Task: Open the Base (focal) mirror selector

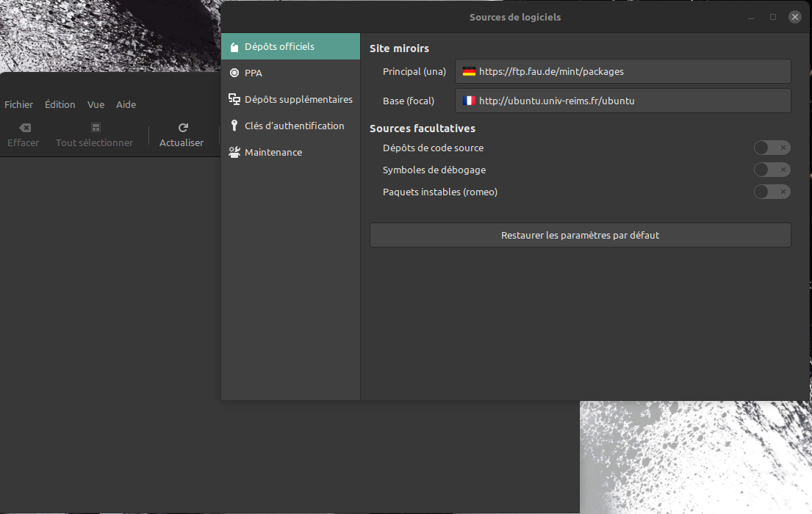Action: click(x=622, y=101)
